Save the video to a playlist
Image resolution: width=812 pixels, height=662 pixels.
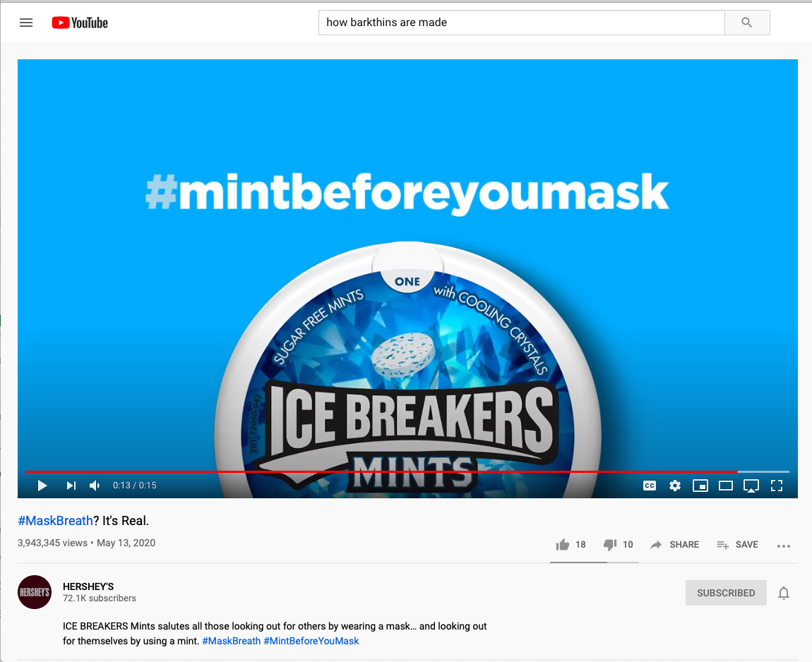pos(737,545)
